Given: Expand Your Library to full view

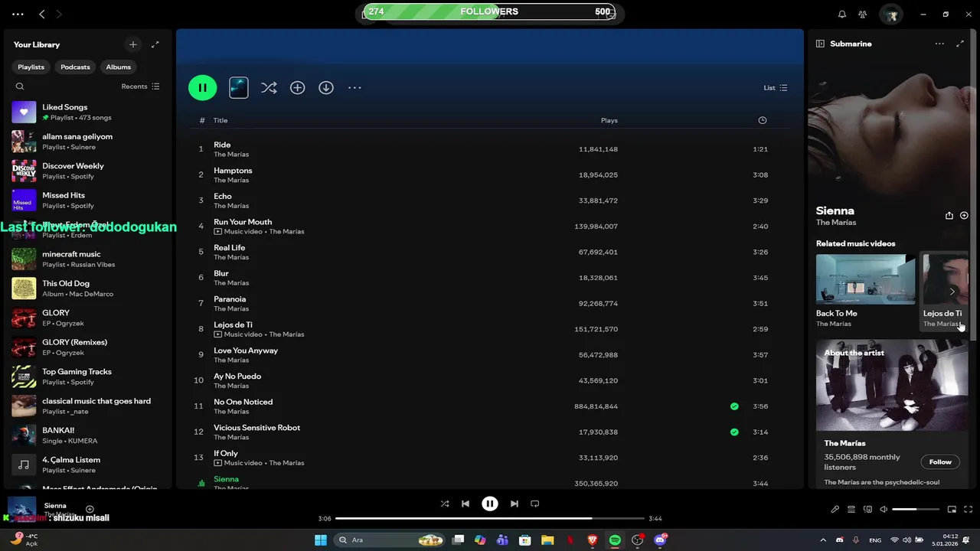Looking at the screenshot, I should (x=155, y=44).
